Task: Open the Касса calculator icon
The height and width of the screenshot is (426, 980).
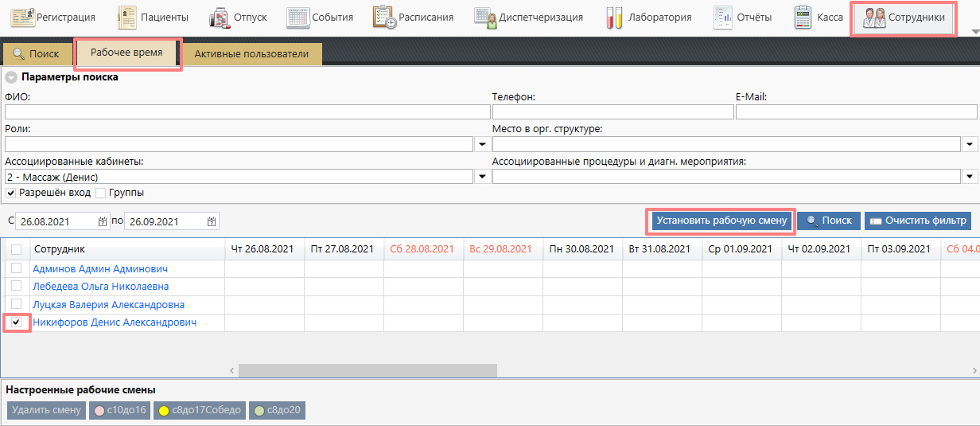Action: click(x=803, y=17)
